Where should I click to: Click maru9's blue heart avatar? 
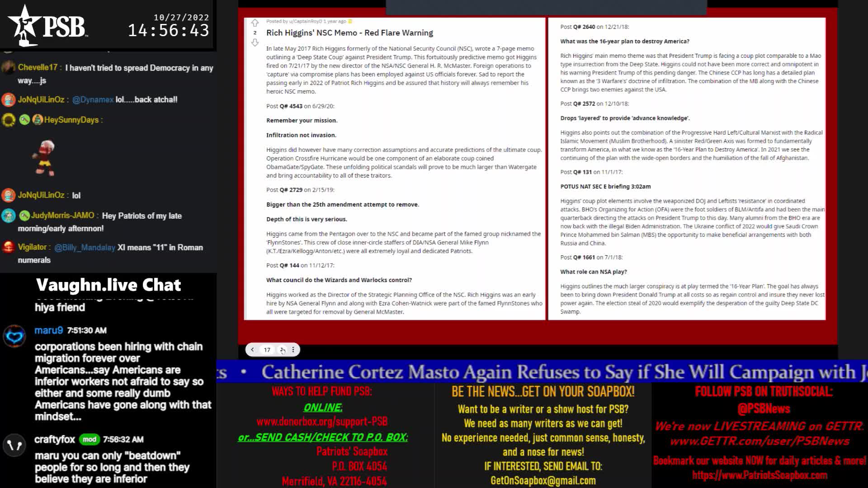[x=14, y=337]
